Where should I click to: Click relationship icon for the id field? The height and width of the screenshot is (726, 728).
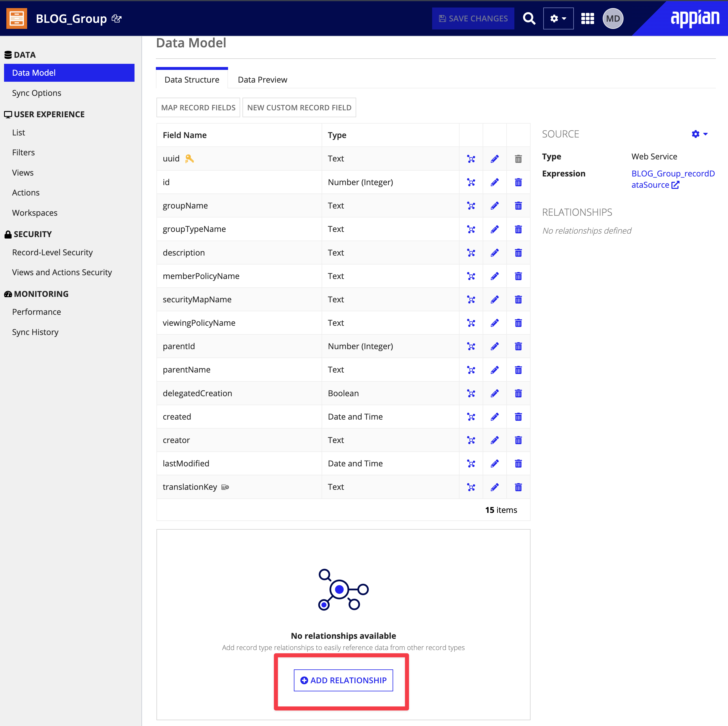click(471, 183)
